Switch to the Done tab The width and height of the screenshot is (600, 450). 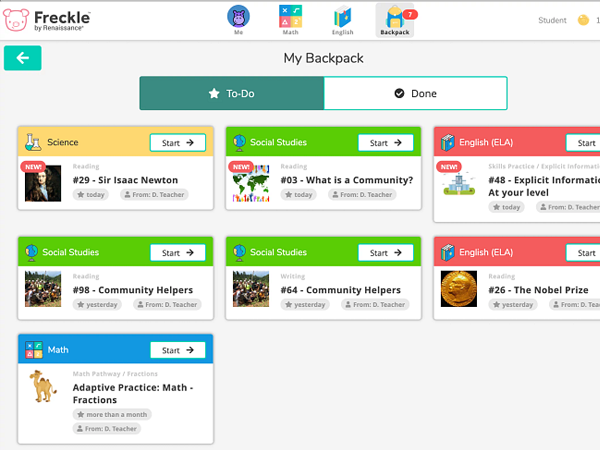pos(416,93)
